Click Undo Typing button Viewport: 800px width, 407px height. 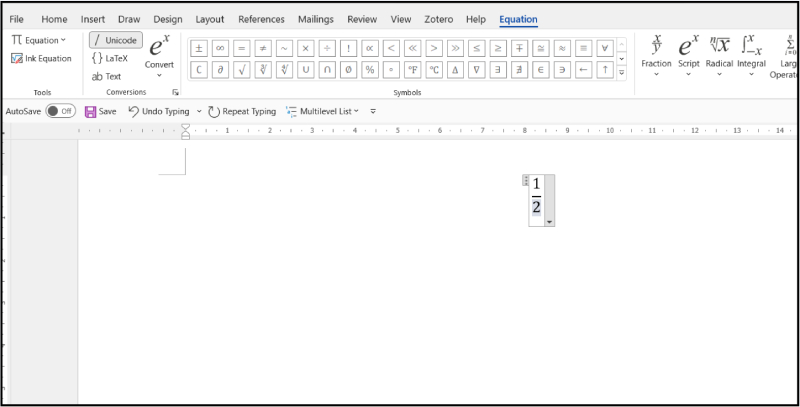[x=160, y=111]
